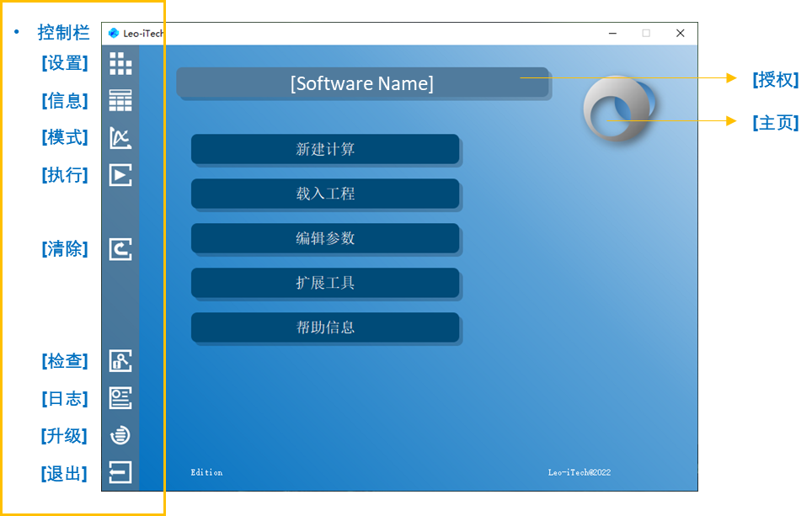Open the Settings (设置) grid icon
812x516 pixels.
click(120, 63)
